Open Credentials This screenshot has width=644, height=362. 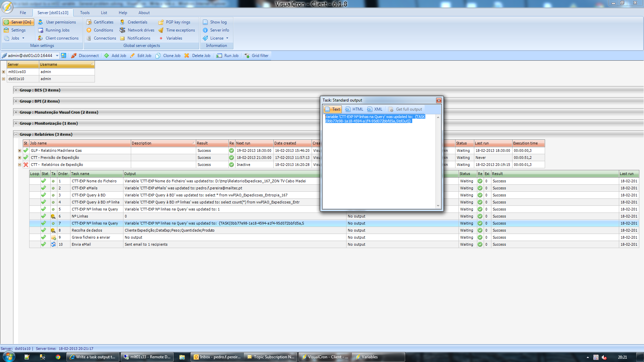pyautogui.click(x=134, y=22)
